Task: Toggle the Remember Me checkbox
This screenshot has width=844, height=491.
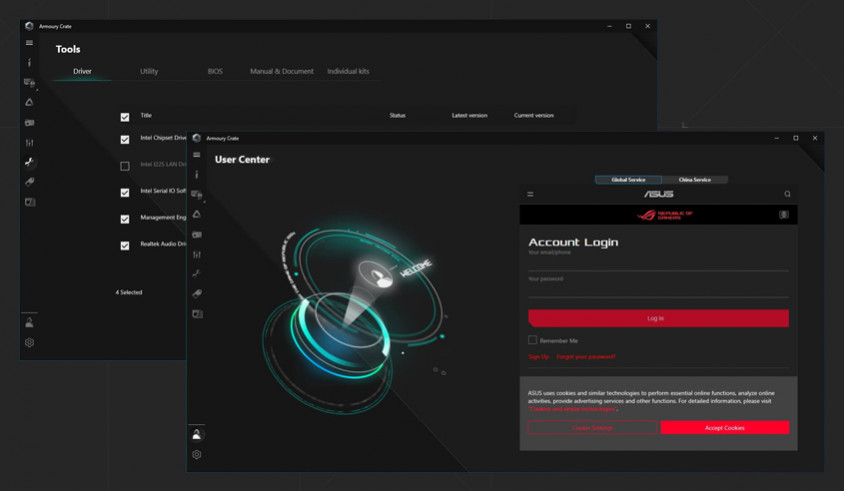Action: 533,340
